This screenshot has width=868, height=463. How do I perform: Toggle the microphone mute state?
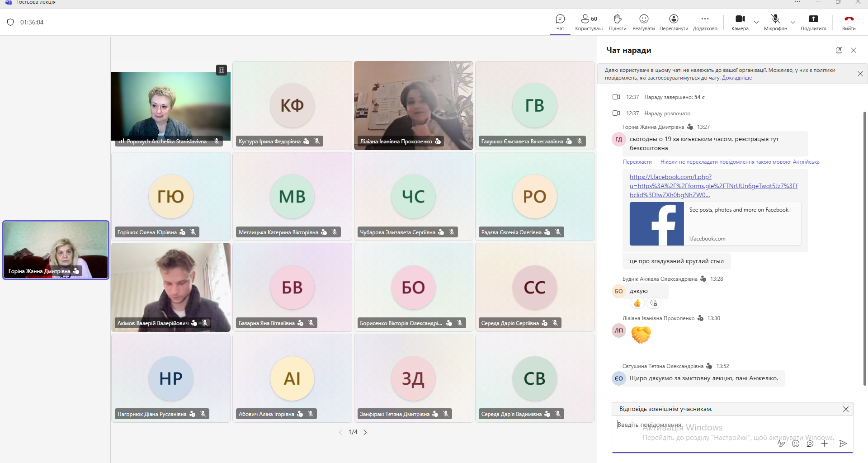coord(775,22)
